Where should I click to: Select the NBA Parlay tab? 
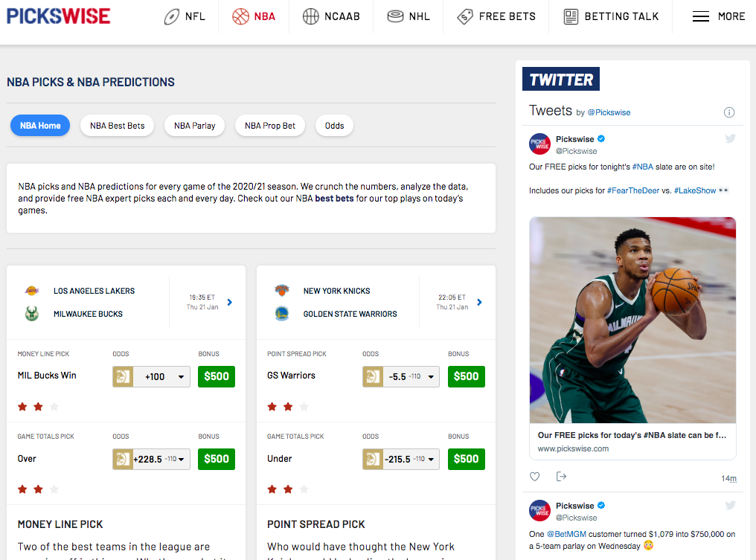click(194, 126)
